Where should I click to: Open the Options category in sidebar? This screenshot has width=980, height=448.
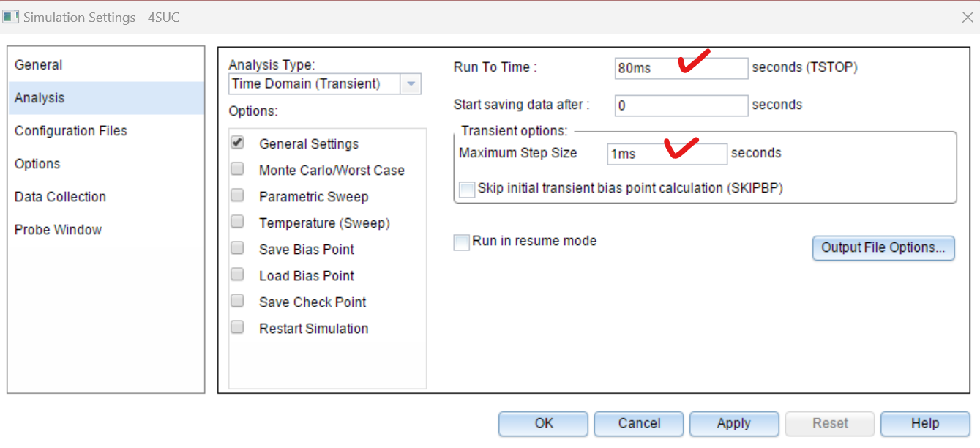(x=106, y=164)
